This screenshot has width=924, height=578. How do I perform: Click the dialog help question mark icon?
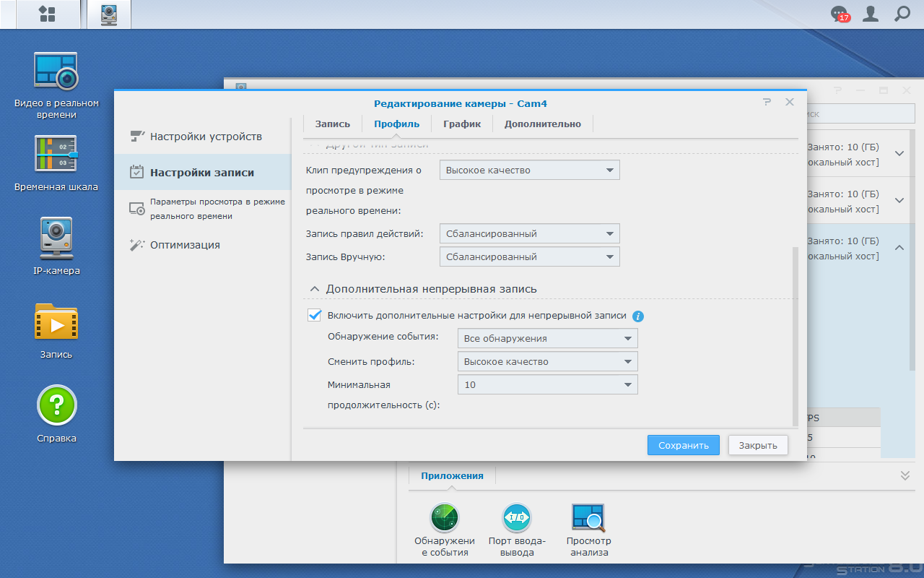(767, 103)
